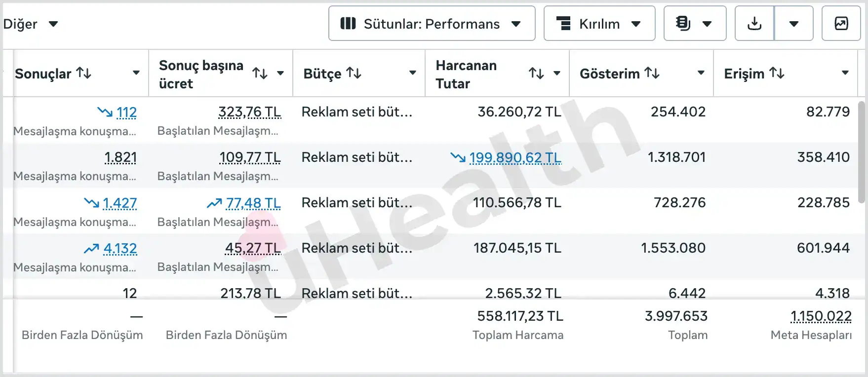Viewport: 868px width, 377px height.
Task: Open Erişim column options caret
Action: coord(845,73)
